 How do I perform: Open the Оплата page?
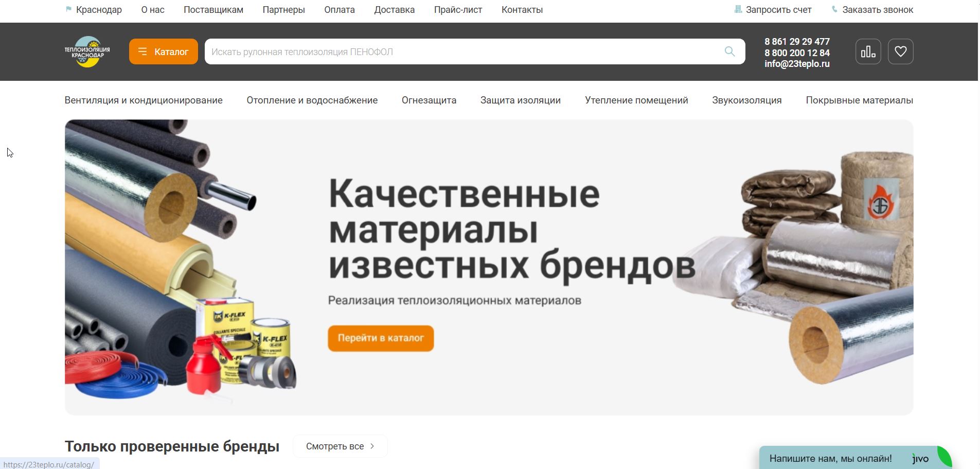point(340,10)
